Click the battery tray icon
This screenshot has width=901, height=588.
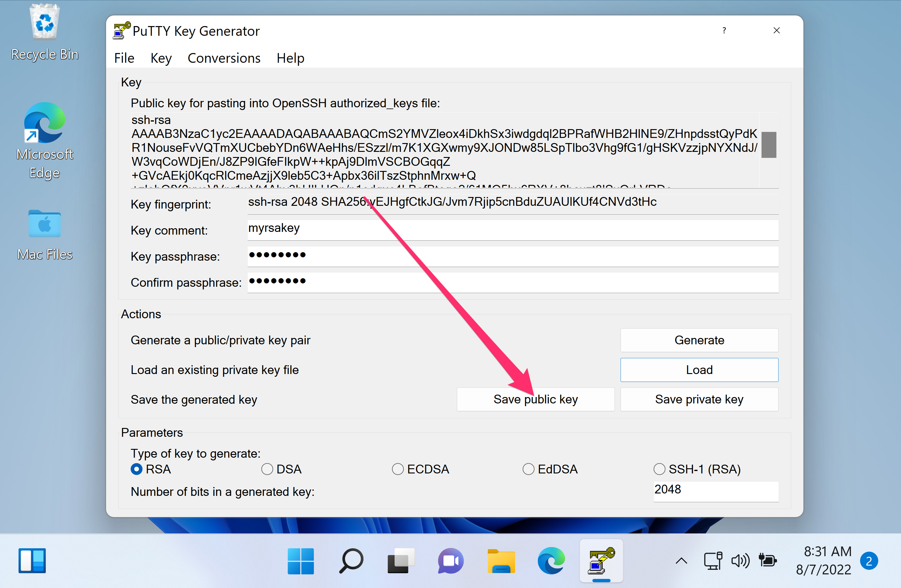click(768, 560)
